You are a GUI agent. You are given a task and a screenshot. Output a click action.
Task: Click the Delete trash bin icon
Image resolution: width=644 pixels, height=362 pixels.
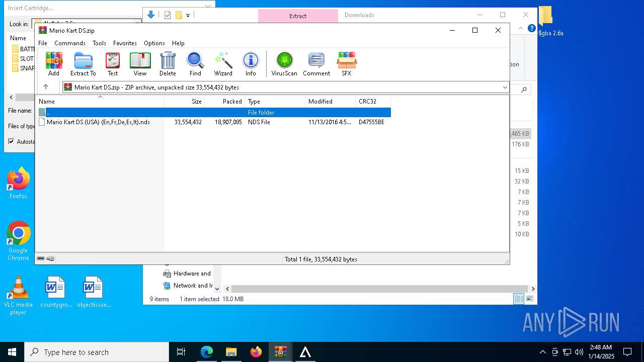[x=168, y=64]
